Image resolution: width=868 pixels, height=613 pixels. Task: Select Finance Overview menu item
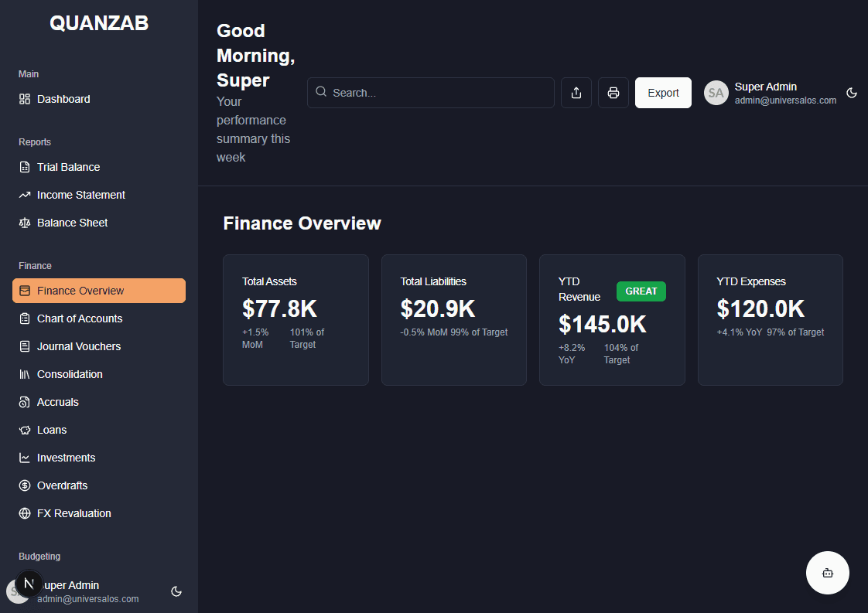(x=99, y=291)
